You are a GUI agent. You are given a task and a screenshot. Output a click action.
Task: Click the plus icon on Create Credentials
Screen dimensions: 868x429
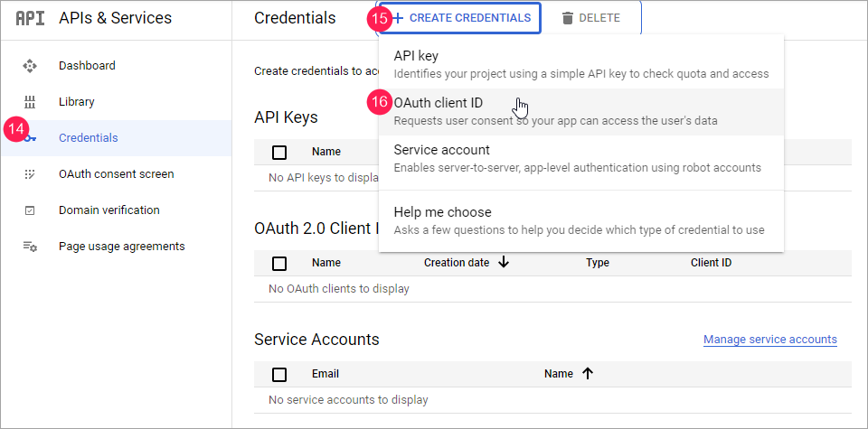click(398, 18)
